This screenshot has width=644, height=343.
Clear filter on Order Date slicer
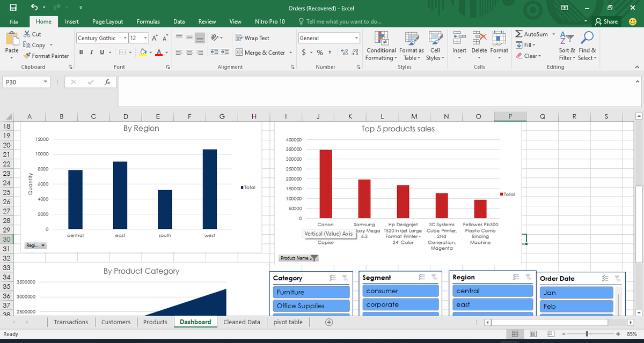tap(618, 278)
